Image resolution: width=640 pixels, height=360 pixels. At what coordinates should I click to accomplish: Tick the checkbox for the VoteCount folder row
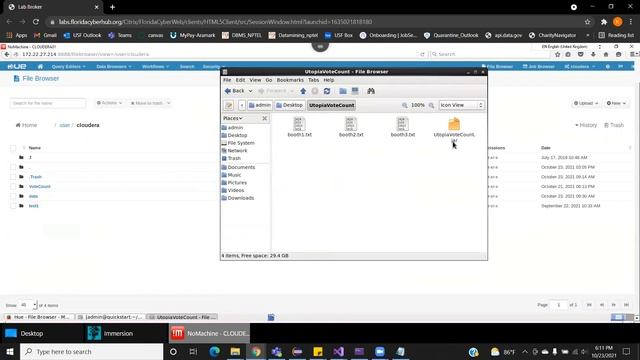[x=13, y=187]
